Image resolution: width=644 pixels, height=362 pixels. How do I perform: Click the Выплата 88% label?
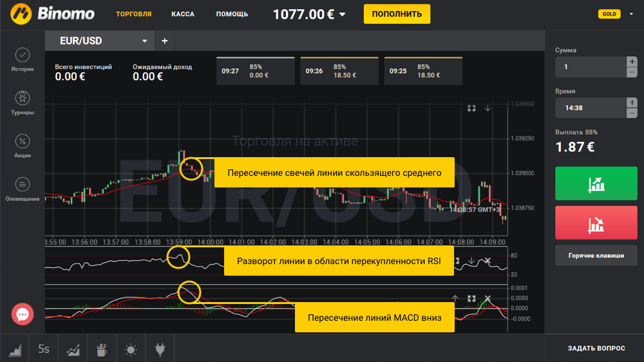(576, 132)
